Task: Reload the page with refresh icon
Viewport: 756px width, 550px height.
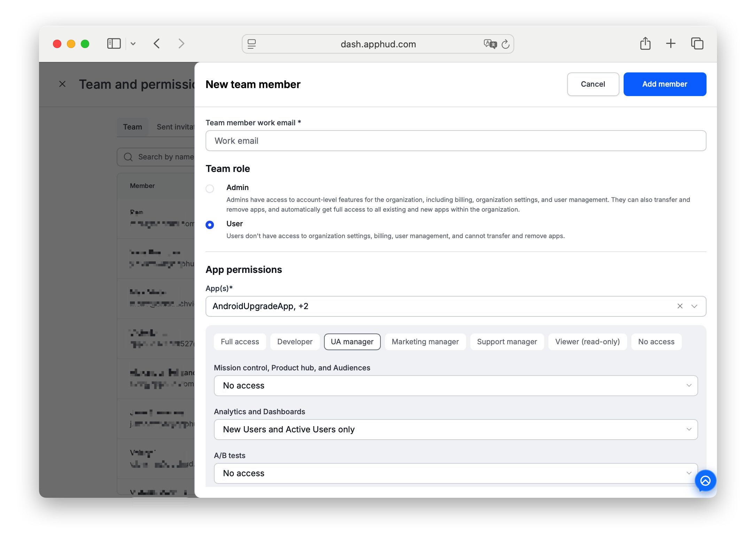Action: point(506,44)
